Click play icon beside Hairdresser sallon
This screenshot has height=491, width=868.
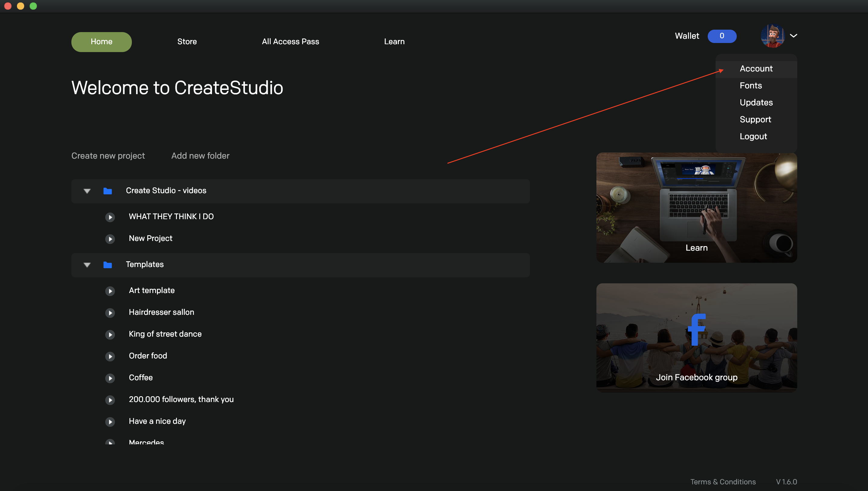click(110, 313)
